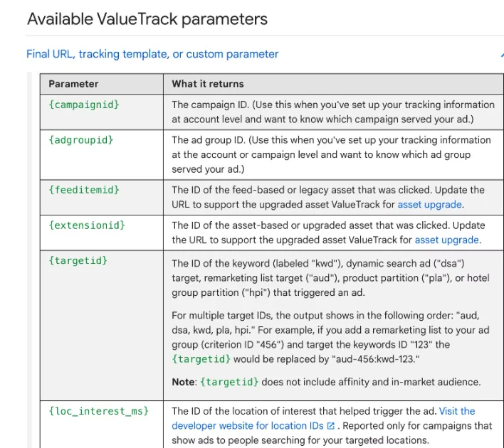Select the {loc_interest_ms} parameter text
Viewport: 504px width, 448px height.
click(x=99, y=411)
